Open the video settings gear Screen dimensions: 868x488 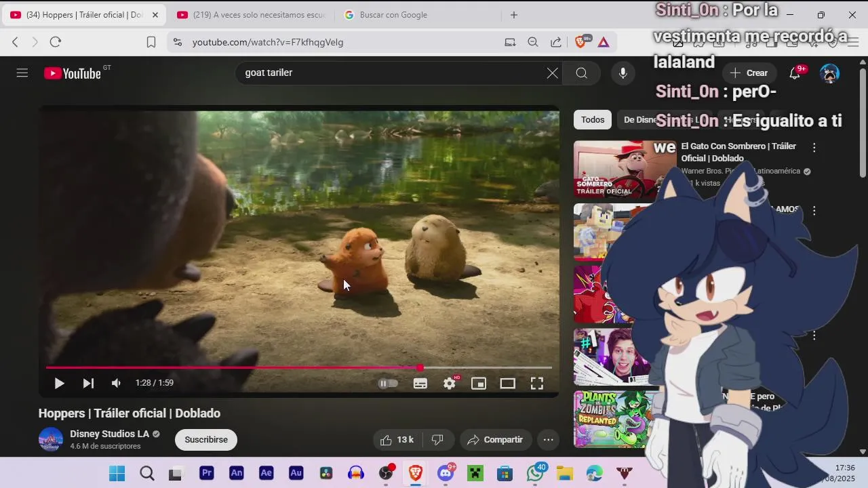(x=450, y=384)
